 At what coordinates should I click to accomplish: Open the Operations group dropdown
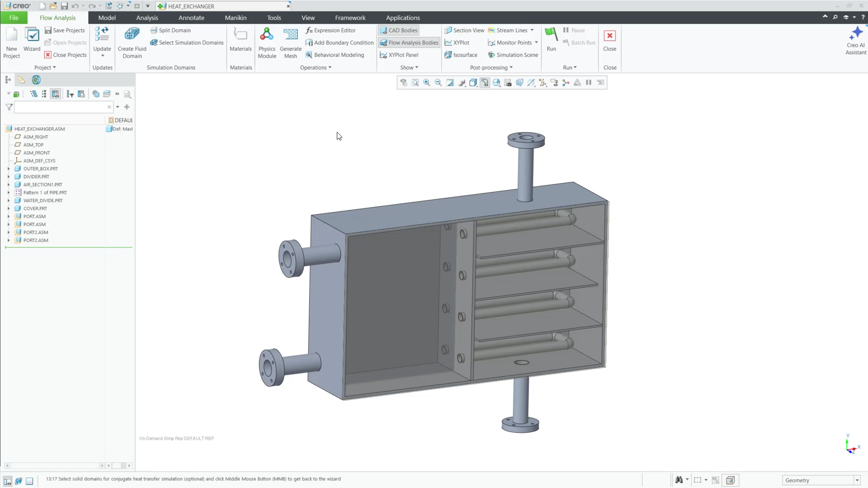316,67
